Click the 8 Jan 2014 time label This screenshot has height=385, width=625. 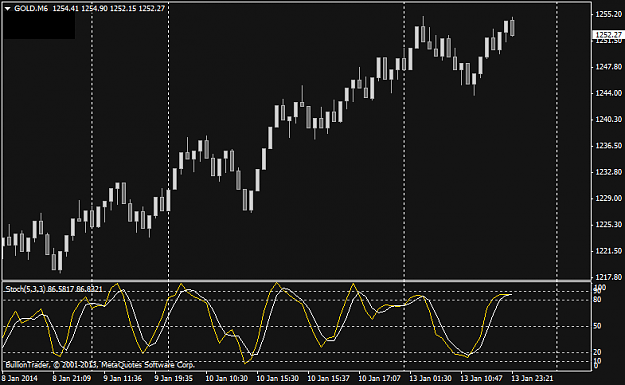20,378
